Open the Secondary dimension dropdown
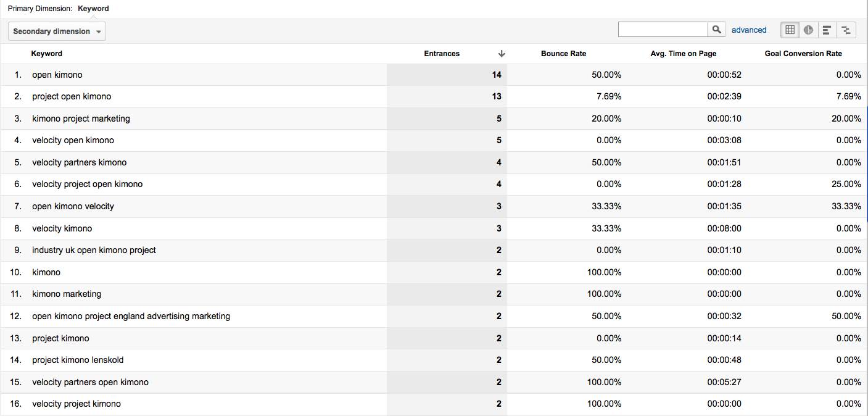Viewport: 868px width, 416px height. click(x=57, y=31)
